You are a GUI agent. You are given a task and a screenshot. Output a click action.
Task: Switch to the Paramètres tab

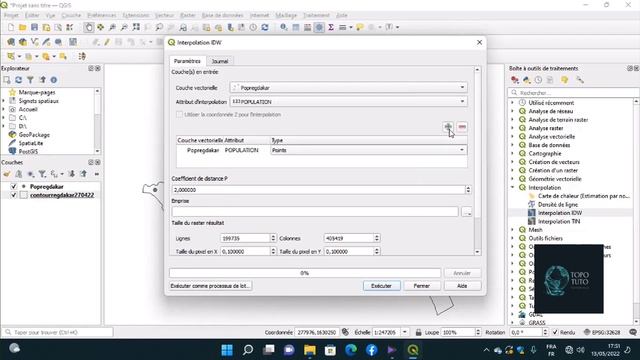click(x=187, y=61)
